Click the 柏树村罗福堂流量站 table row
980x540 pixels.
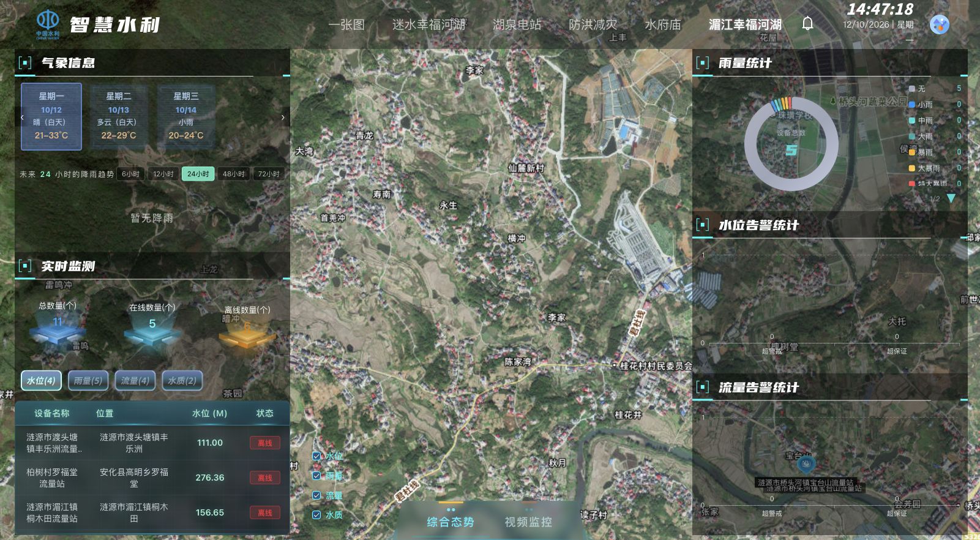[152, 478]
